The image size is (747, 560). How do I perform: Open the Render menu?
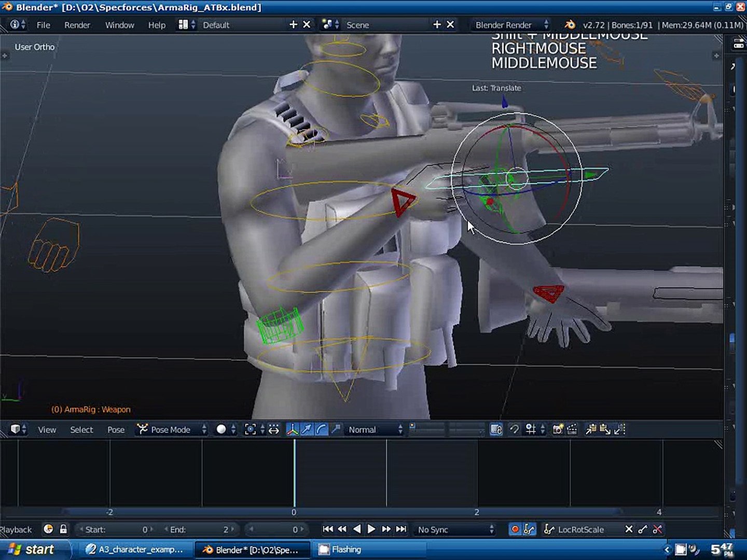77,25
